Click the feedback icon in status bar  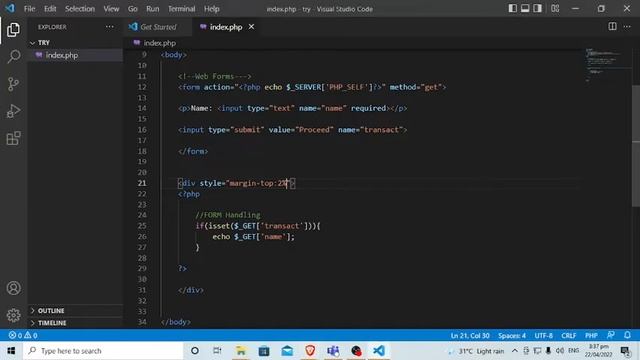[x=611, y=335]
